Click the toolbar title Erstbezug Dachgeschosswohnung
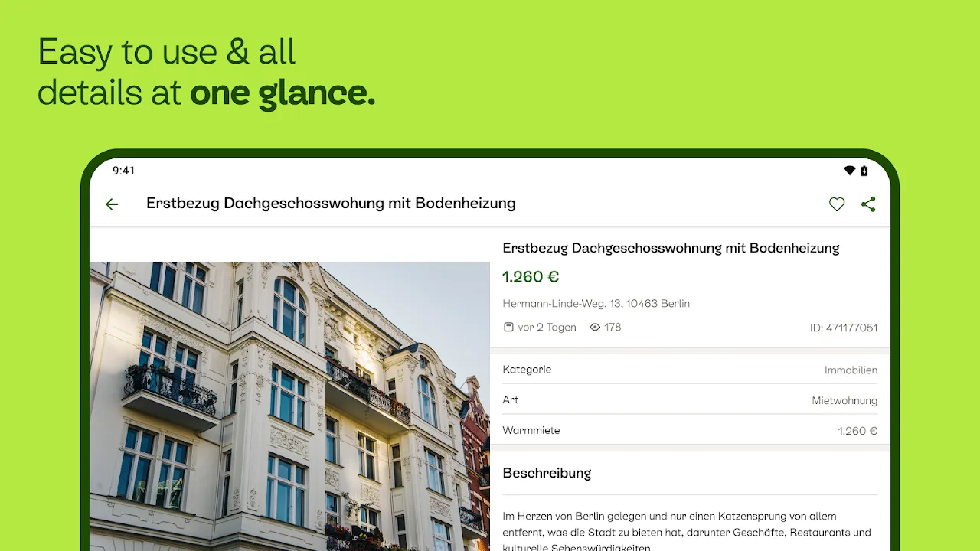The image size is (980, 551). (331, 204)
